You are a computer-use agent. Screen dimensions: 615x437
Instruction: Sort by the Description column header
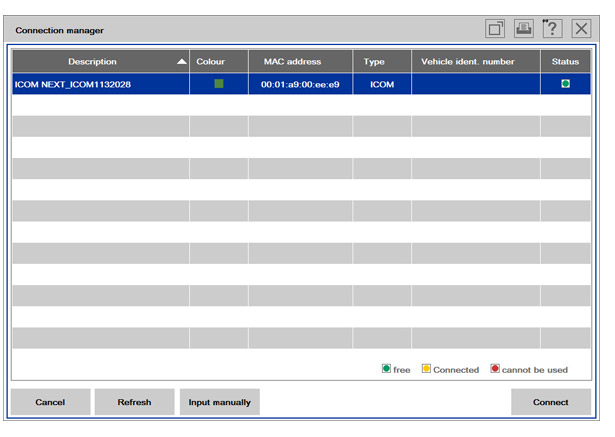(x=101, y=62)
